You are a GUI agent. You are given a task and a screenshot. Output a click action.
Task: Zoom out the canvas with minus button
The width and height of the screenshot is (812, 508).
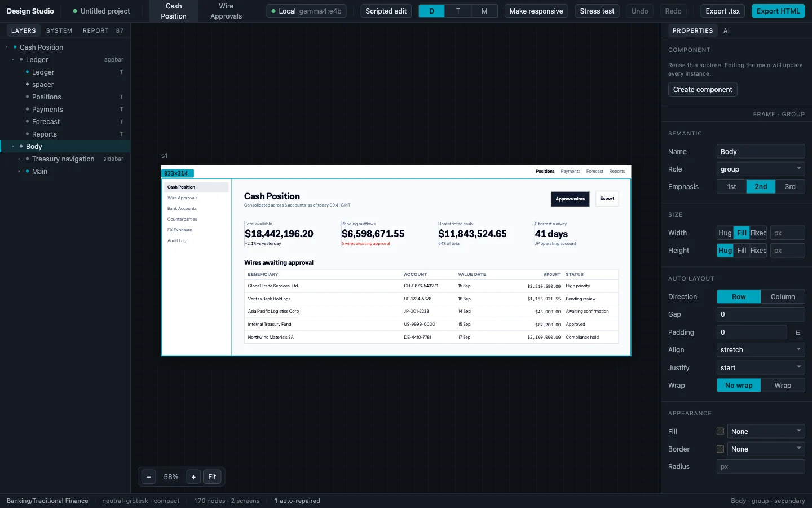tap(149, 477)
